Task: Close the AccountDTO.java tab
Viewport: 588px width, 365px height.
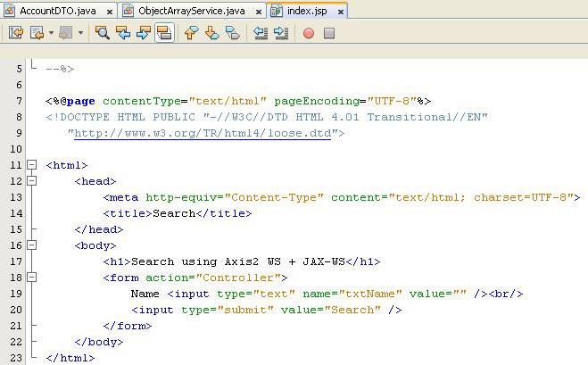Action: click(x=110, y=12)
